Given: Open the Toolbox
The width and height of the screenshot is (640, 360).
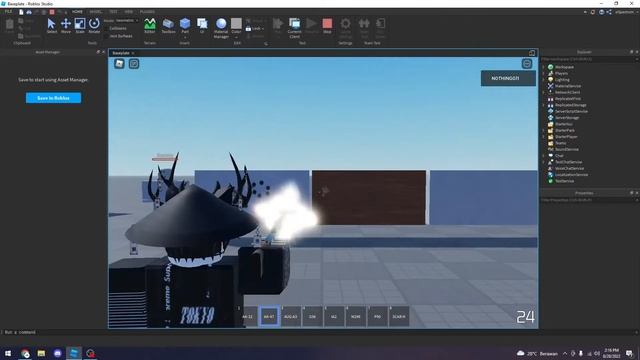Looking at the screenshot, I should [168, 24].
